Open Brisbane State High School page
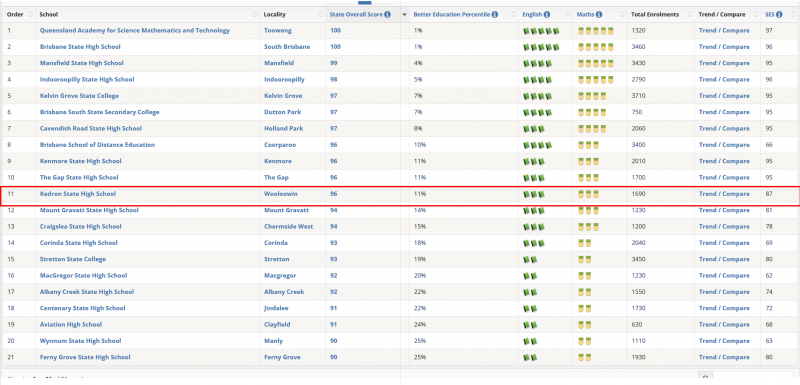The image size is (800, 385). 80,47
